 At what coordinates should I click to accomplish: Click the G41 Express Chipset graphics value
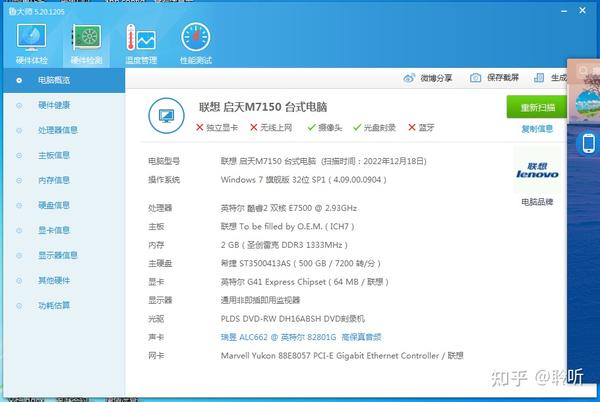(x=305, y=282)
